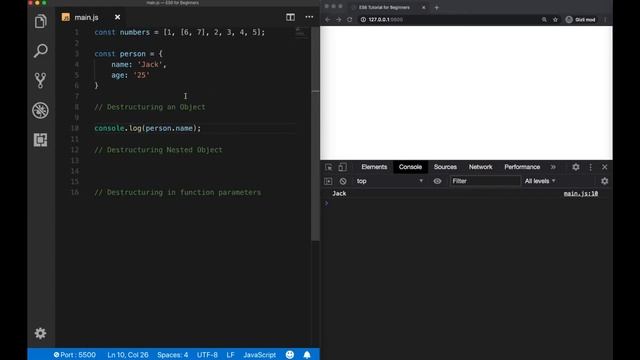Viewport: 640px width, 360px height.
Task: Activate the DevTools inspect element picker
Action: [329, 167]
